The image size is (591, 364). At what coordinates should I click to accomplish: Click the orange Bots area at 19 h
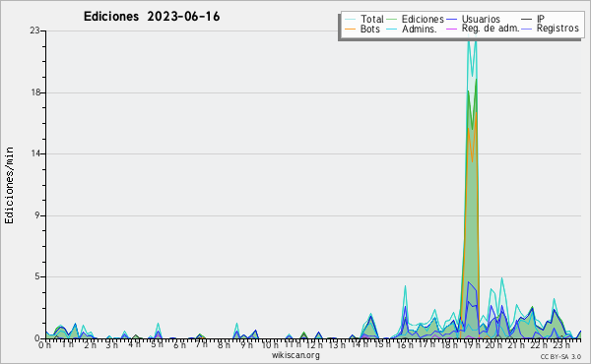pyautogui.click(x=470, y=226)
